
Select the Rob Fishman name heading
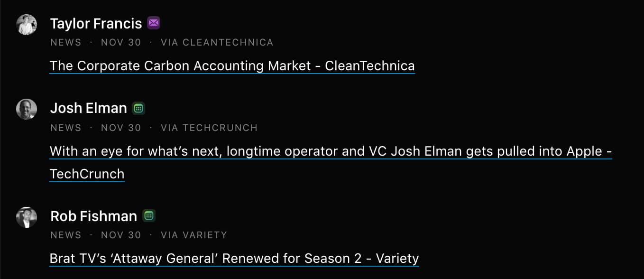click(x=93, y=216)
